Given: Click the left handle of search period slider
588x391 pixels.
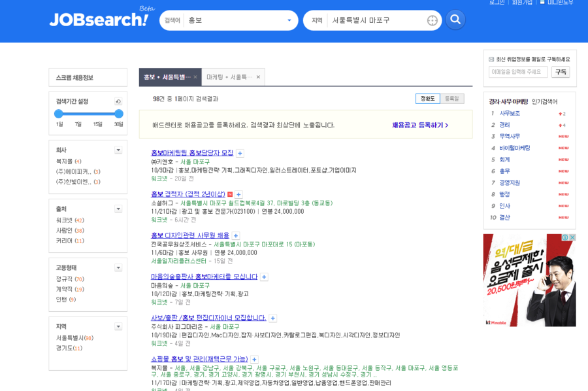Looking at the screenshot, I should pyautogui.click(x=59, y=114).
